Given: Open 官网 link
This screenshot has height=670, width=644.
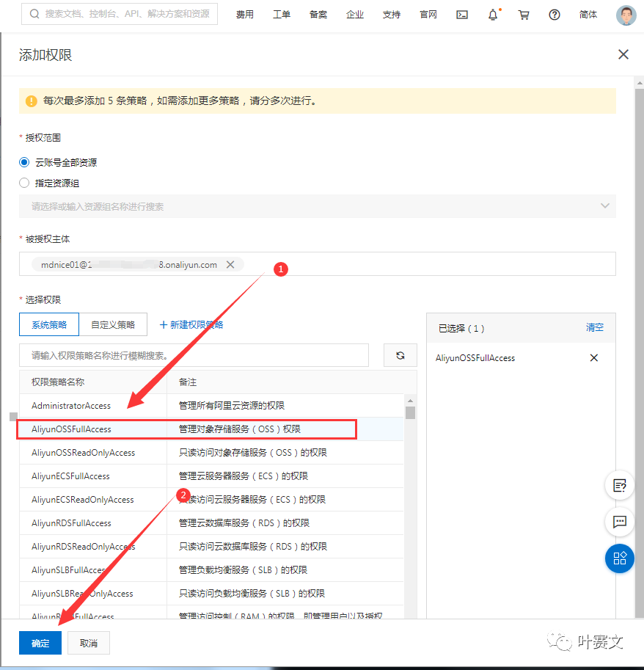Looking at the screenshot, I should point(428,15).
